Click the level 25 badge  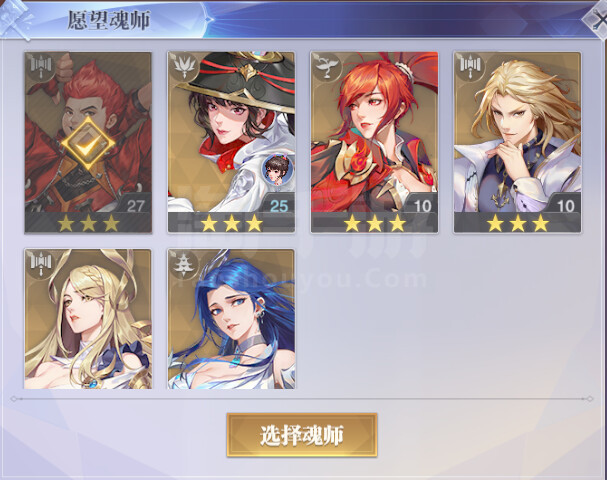pos(279,206)
